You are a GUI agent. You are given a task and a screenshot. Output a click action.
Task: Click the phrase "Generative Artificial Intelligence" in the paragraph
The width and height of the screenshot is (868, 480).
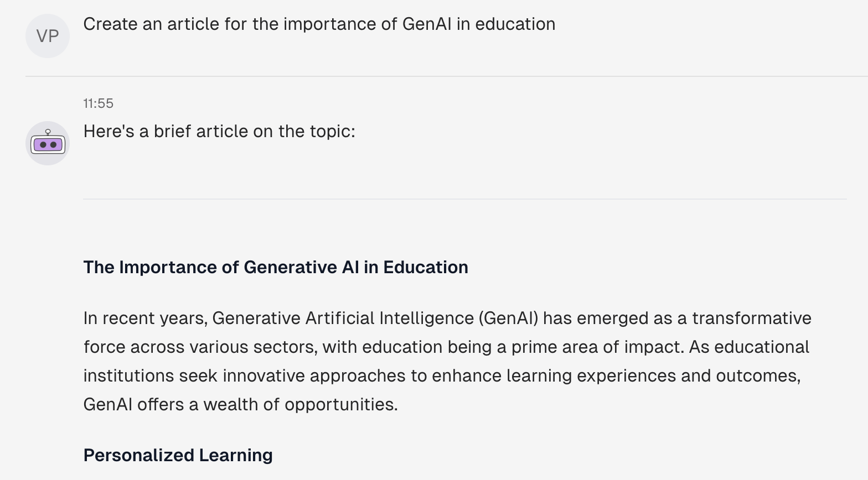click(x=343, y=318)
